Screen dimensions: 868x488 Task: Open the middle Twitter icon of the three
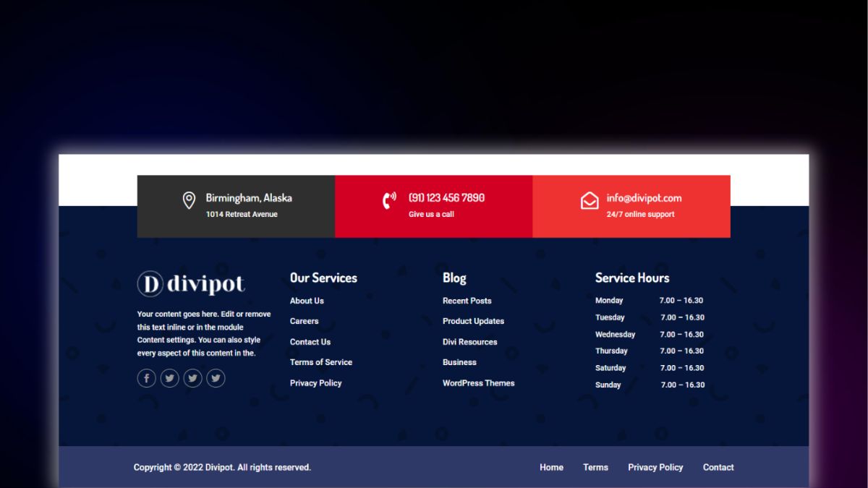192,378
